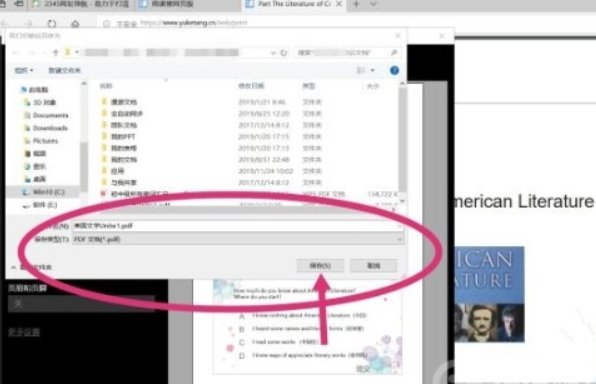Select the 软件 (E:) drive
The image size is (596, 384).
[x=40, y=205]
